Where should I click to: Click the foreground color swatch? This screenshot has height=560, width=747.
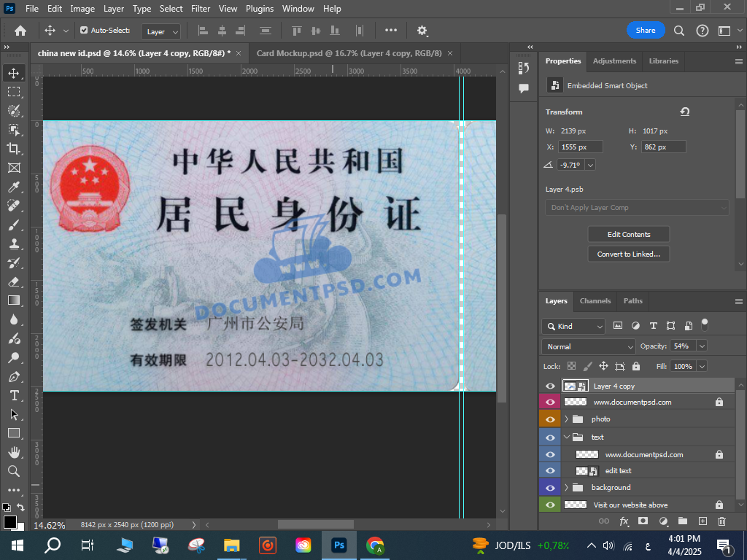9,522
